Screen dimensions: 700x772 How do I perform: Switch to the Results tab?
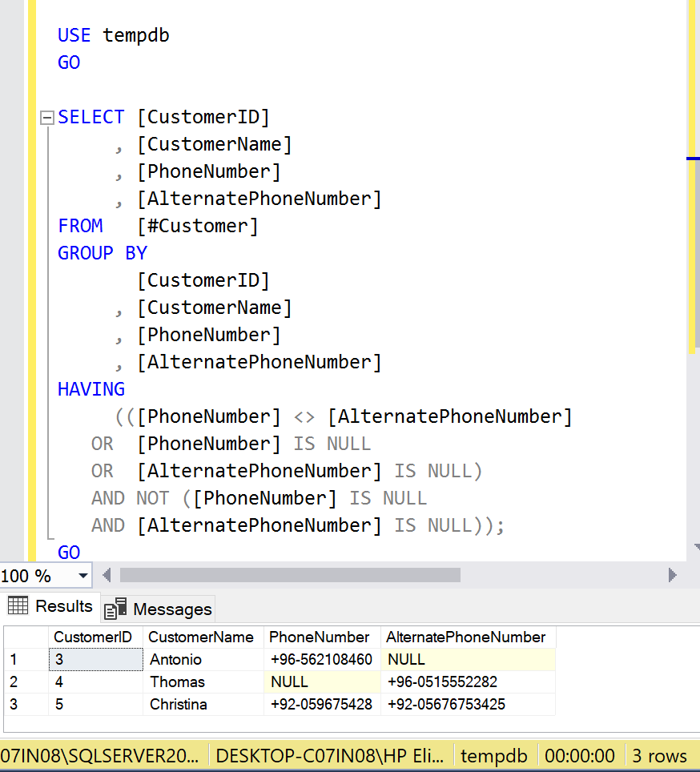coord(63,606)
